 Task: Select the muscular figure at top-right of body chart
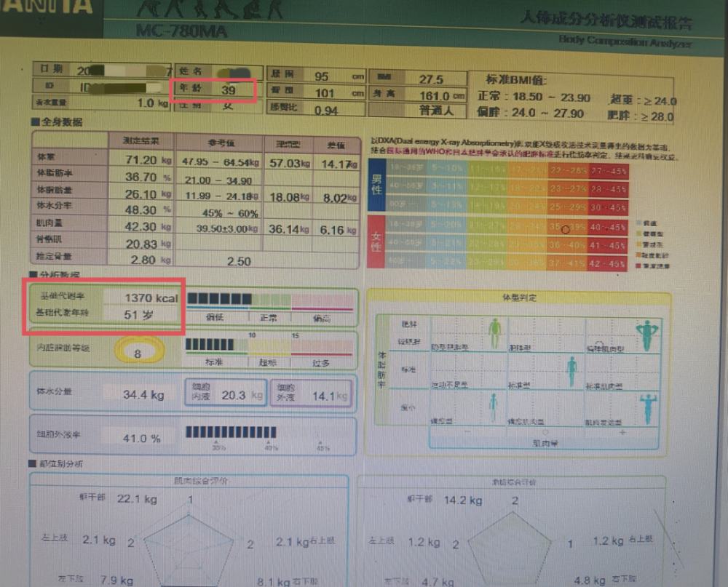[646, 335]
